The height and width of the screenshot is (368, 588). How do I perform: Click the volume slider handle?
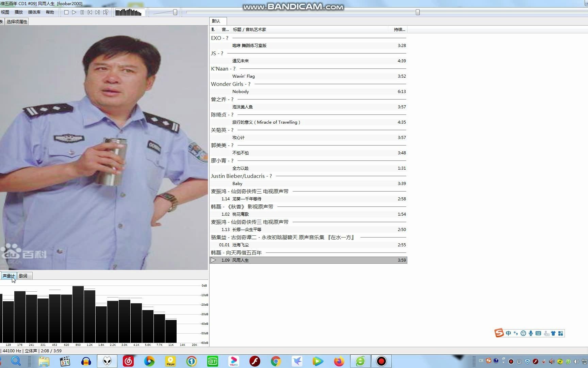[x=175, y=12]
